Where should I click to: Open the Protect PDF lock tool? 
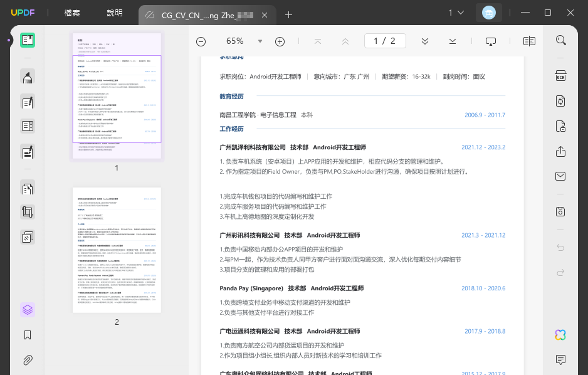point(560,126)
